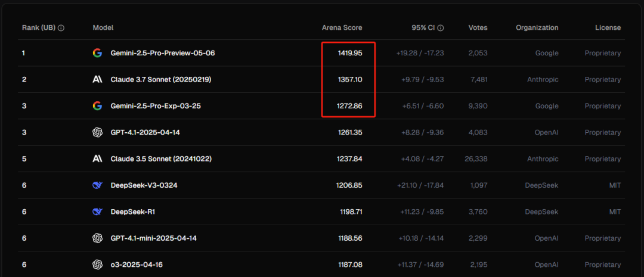Open the Claude 3.7 Sonnet (20250219) model link
The image size is (644, 277).
coord(160,79)
